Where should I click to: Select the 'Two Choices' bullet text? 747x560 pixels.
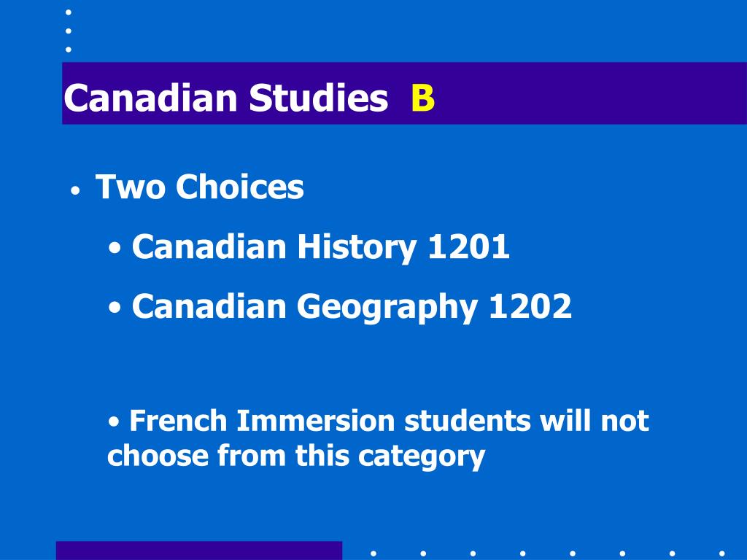[x=200, y=186]
